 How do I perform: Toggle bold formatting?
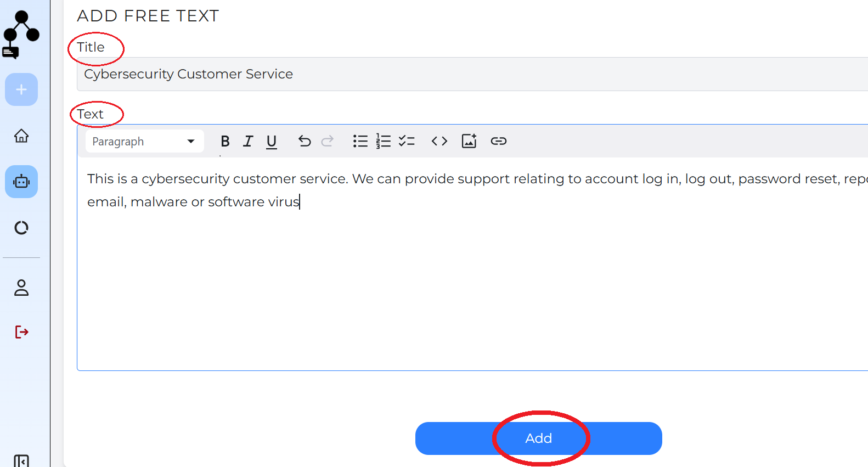[225, 141]
